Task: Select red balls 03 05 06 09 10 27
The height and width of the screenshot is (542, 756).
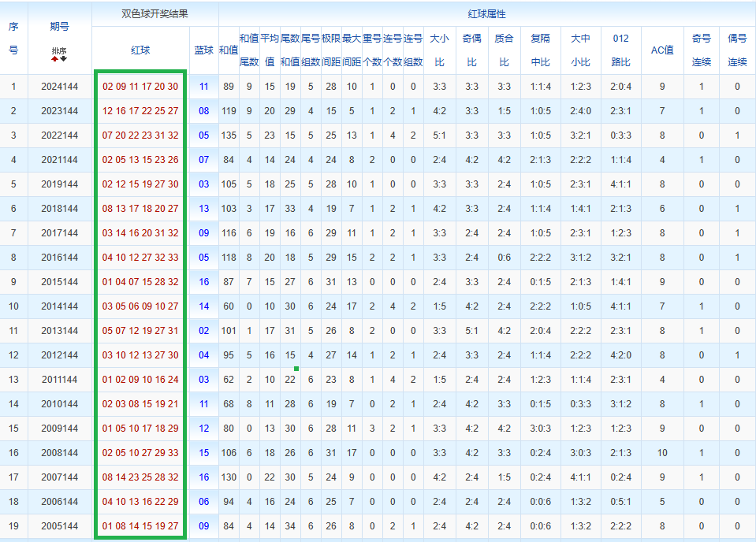Action: [140, 306]
